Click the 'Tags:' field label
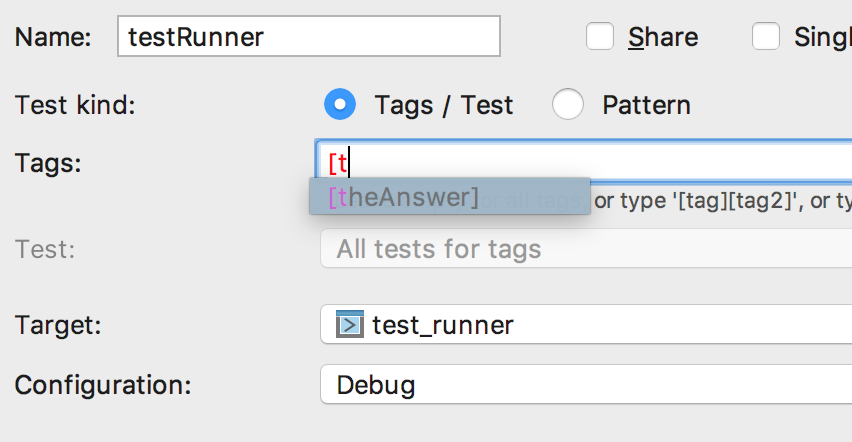This screenshot has width=852, height=442. point(48,163)
